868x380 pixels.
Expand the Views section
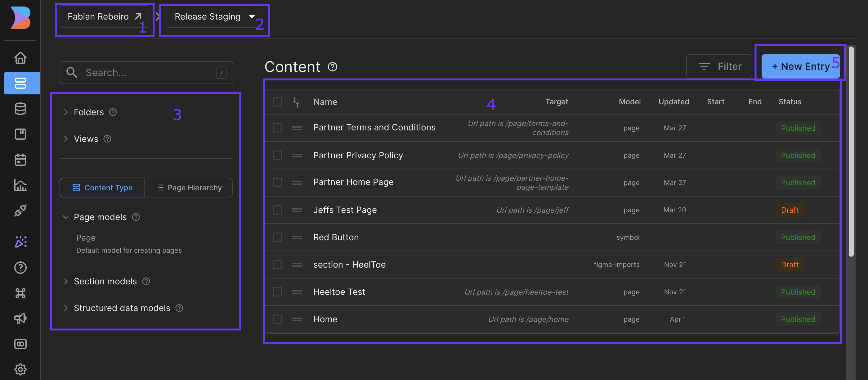click(66, 139)
